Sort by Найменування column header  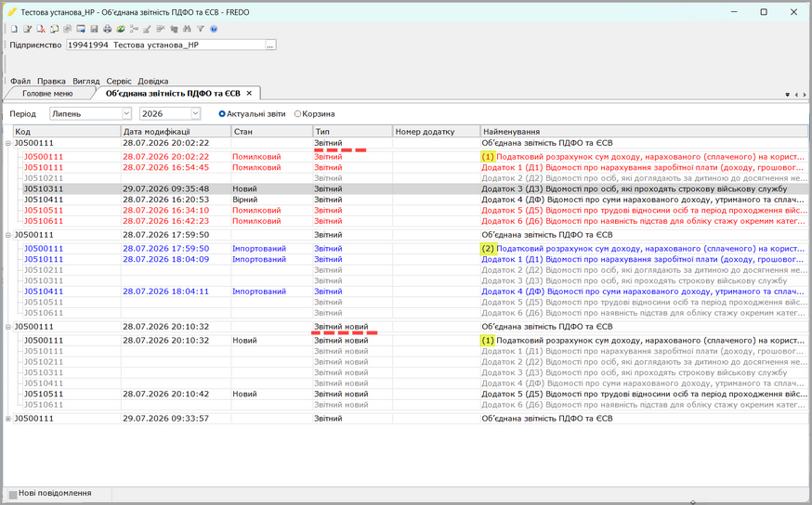coord(644,132)
